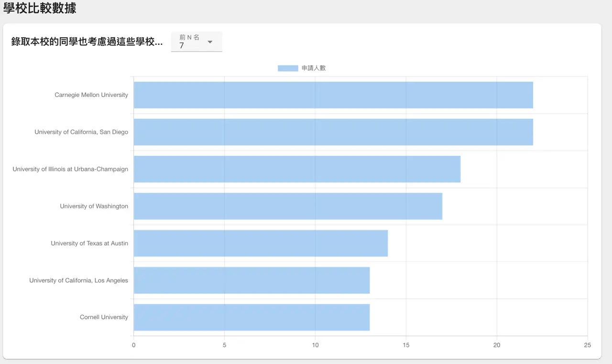Click the Cornell University axis label

point(104,317)
